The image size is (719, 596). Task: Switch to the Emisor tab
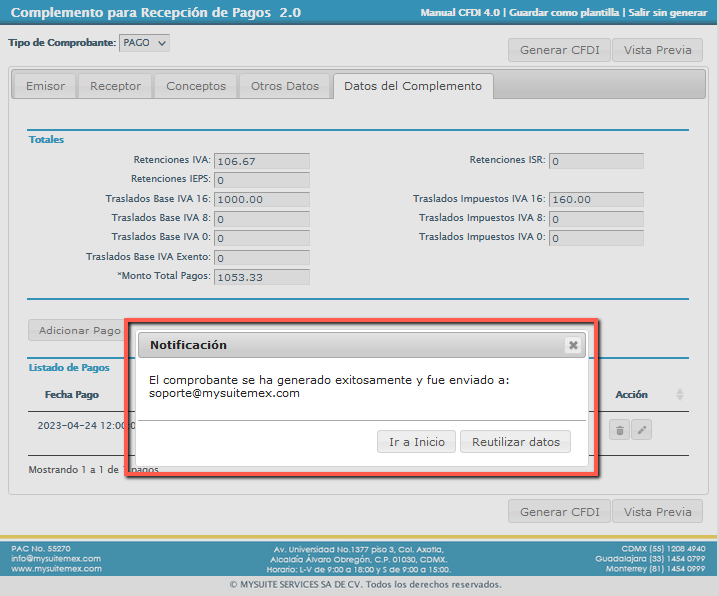click(x=45, y=86)
